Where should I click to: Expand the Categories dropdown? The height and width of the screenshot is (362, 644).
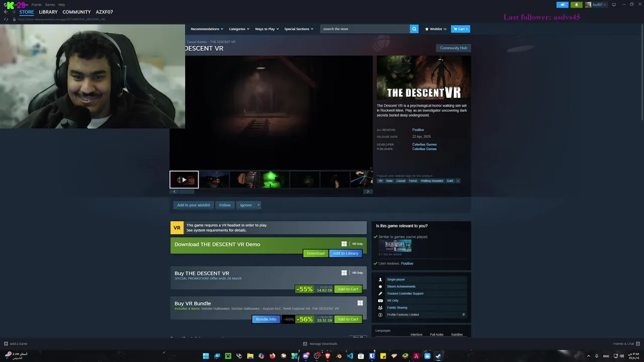pos(238,29)
